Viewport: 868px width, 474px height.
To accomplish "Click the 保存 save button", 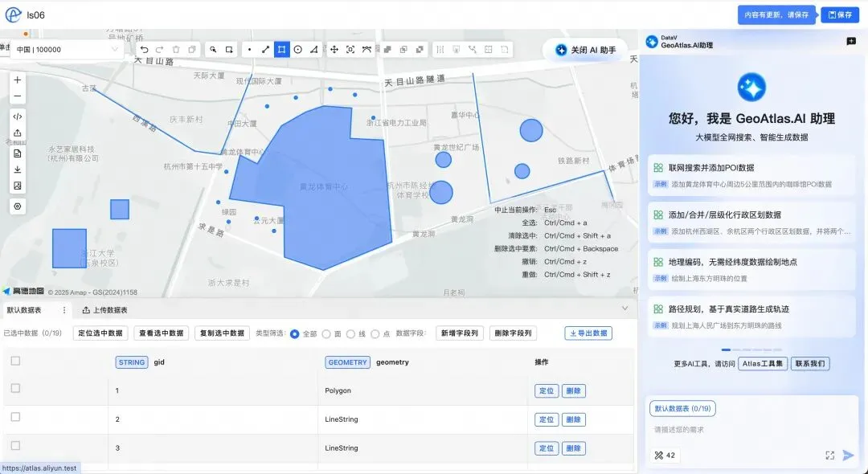I will click(x=840, y=15).
